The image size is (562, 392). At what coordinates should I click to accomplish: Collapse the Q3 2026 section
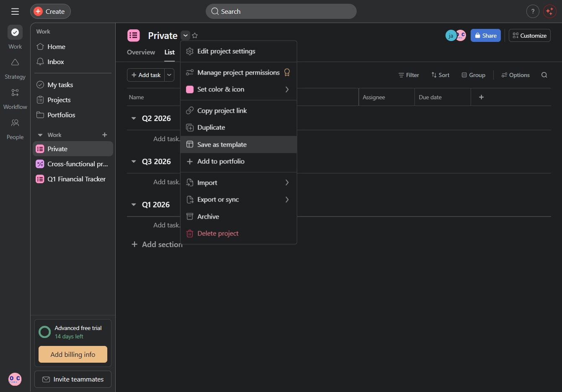[134, 162]
